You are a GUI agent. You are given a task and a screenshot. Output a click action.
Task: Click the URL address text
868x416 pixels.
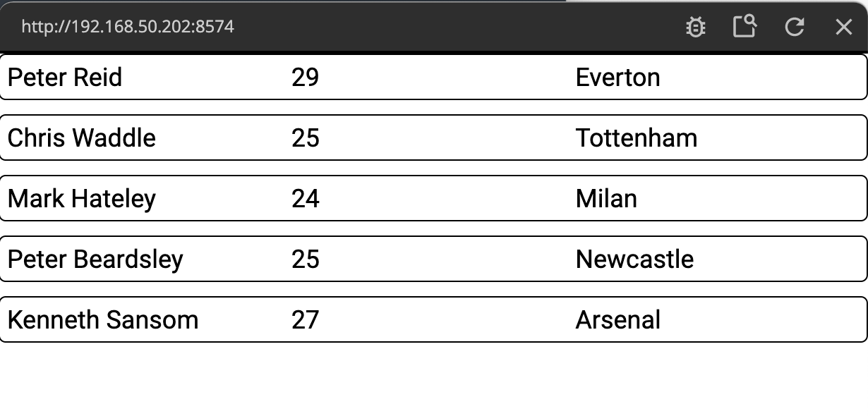pyautogui.click(x=128, y=27)
